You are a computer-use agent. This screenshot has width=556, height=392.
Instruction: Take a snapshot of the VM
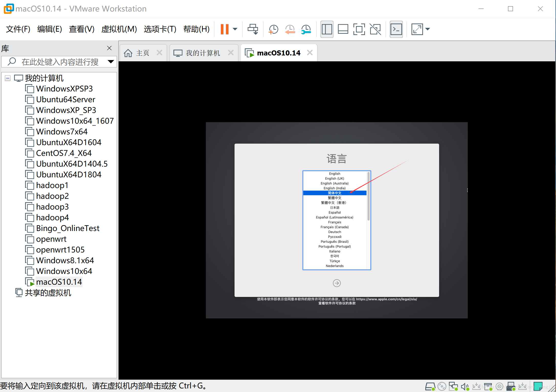point(273,29)
